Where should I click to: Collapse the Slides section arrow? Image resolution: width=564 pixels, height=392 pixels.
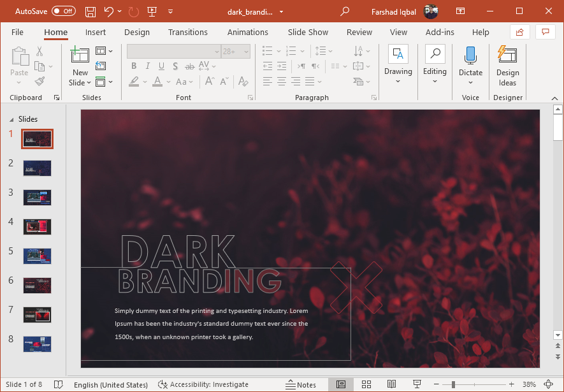coord(10,119)
